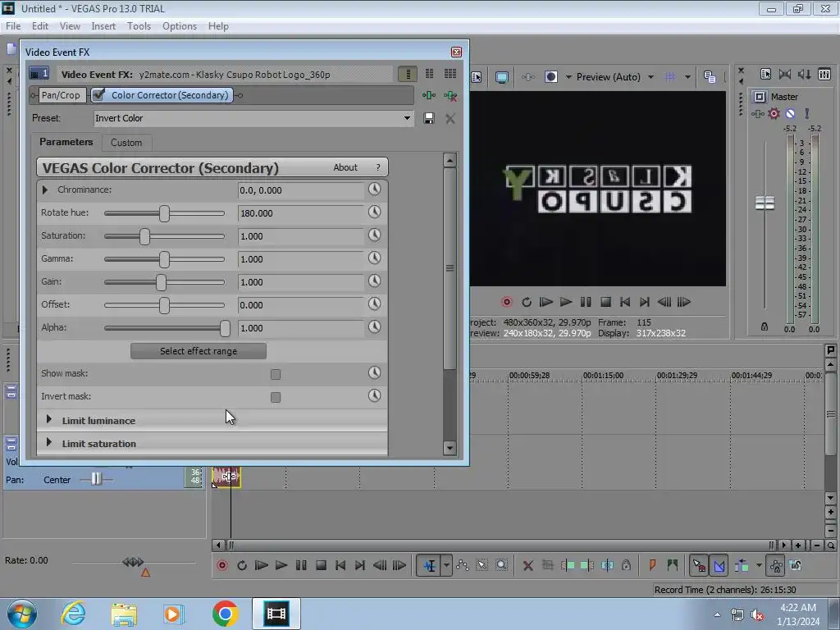Viewport: 840px width, 630px height.
Task: Switch to the Custom tab
Action: [x=126, y=143]
